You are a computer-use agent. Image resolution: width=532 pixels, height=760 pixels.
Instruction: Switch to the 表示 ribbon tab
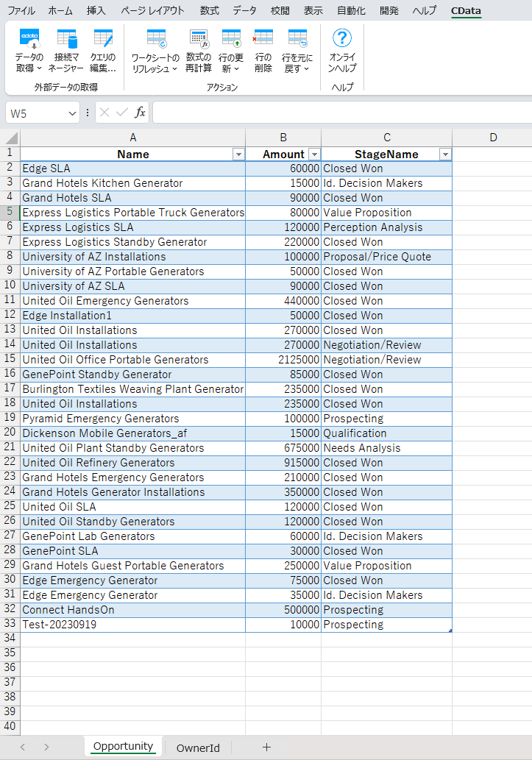313,10
